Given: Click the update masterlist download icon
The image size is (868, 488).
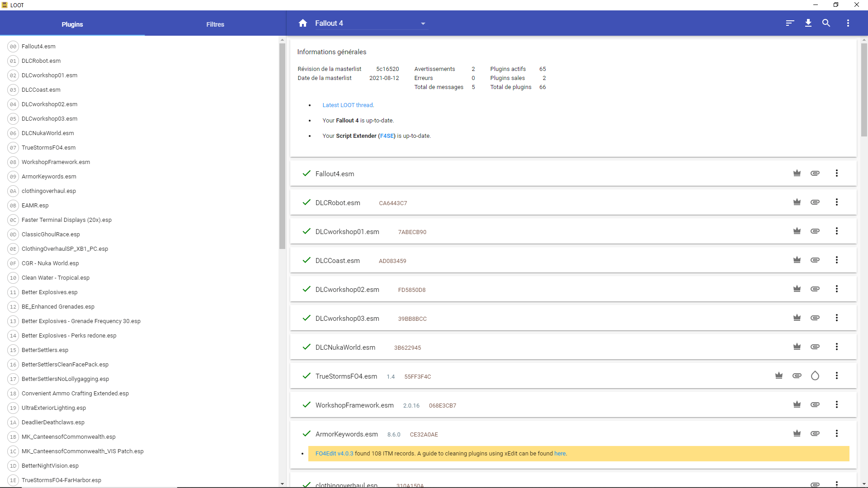Looking at the screenshot, I should click(808, 23).
